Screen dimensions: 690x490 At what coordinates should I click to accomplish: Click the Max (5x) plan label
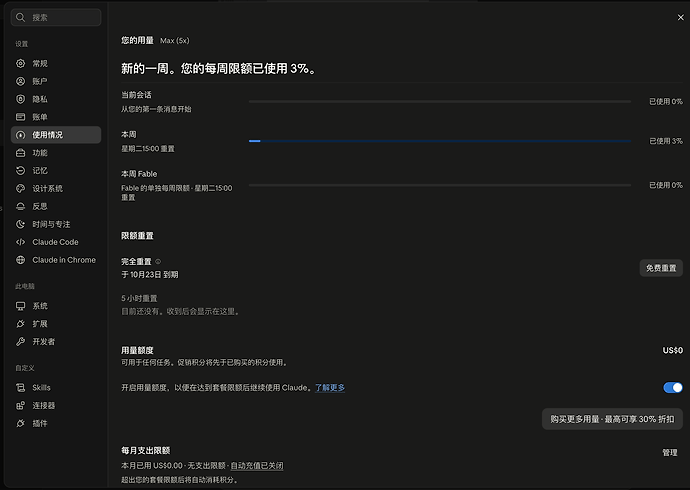click(x=175, y=40)
